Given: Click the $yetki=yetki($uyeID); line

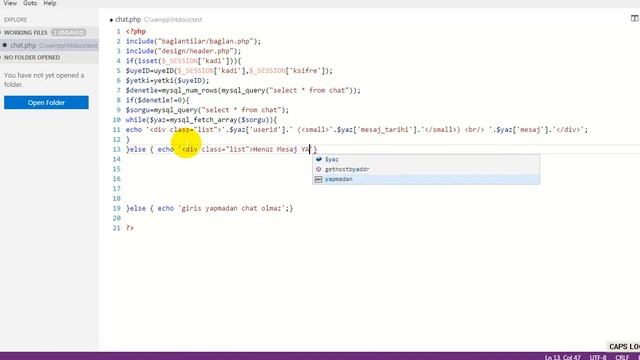Looking at the screenshot, I should [167, 80].
